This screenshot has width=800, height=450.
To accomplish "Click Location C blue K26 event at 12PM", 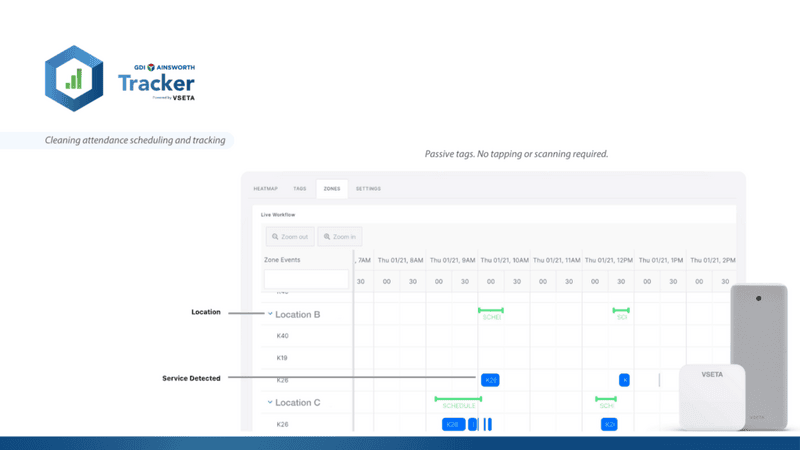I will [x=609, y=424].
